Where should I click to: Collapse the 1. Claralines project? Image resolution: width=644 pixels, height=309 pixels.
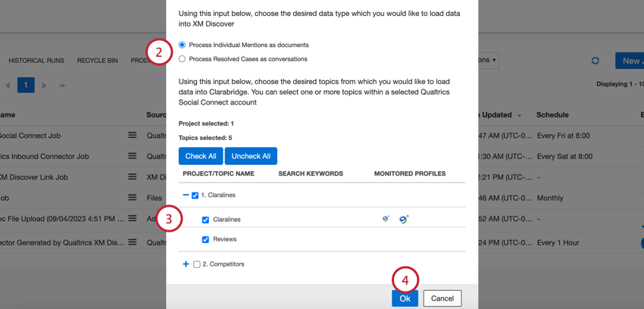[x=186, y=195]
